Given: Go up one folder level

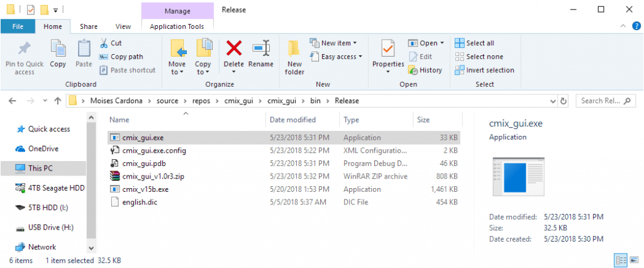Looking at the screenshot, I should click(58, 101).
